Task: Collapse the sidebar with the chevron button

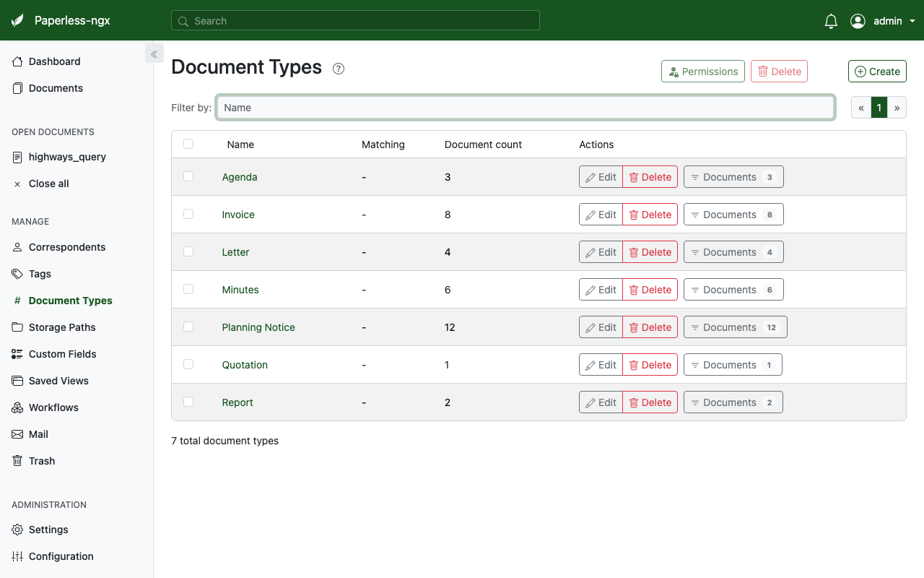Action: pyautogui.click(x=154, y=53)
